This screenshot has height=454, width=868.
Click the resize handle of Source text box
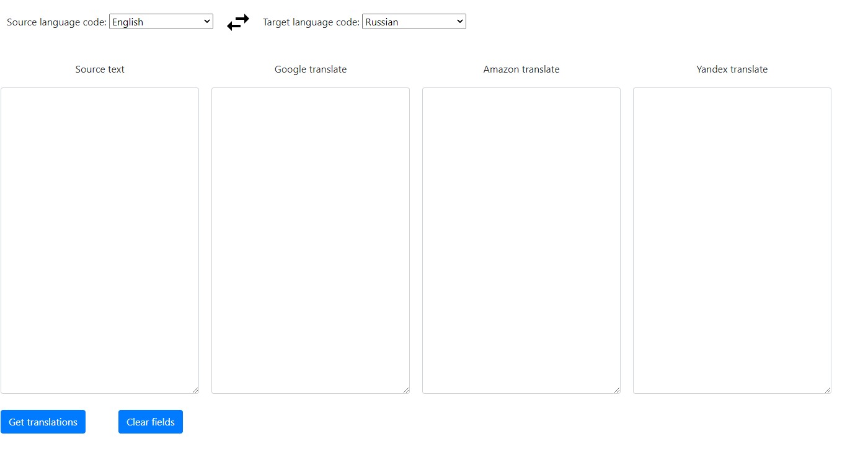tap(195, 390)
